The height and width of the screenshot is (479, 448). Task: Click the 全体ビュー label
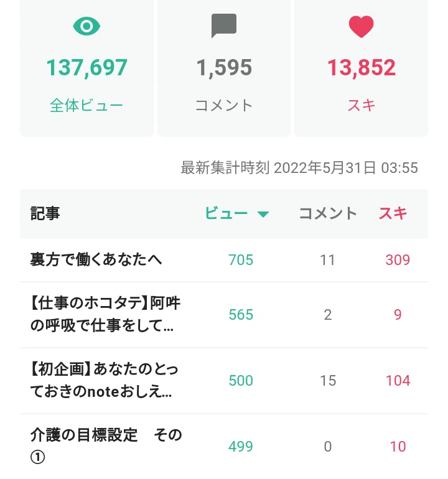pyautogui.click(x=86, y=105)
